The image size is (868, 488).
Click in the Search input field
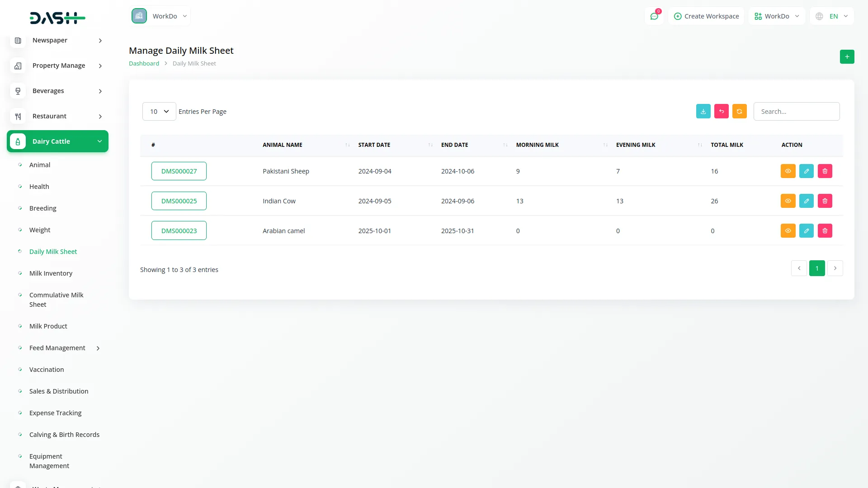796,112
